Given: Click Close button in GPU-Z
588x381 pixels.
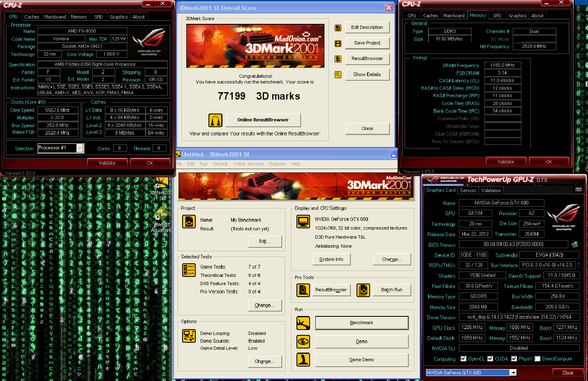Looking at the screenshot, I should click(568, 373).
